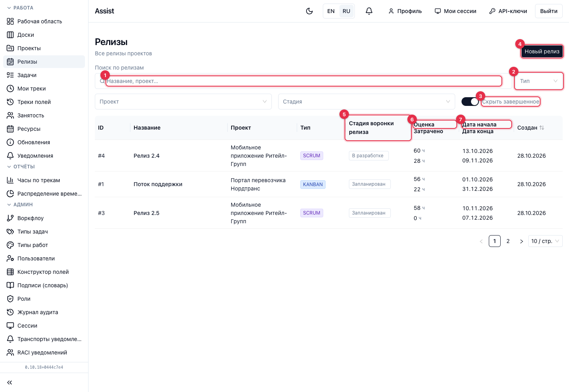The image size is (569, 392).
Task: Click the Конструктор полей table icon
Action: tap(10, 272)
